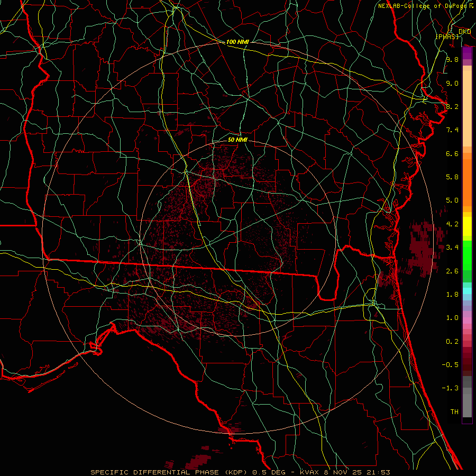This screenshot has height=476, width=476.
Task: Click the '50 NMI' range ring label
Action: pyautogui.click(x=237, y=140)
